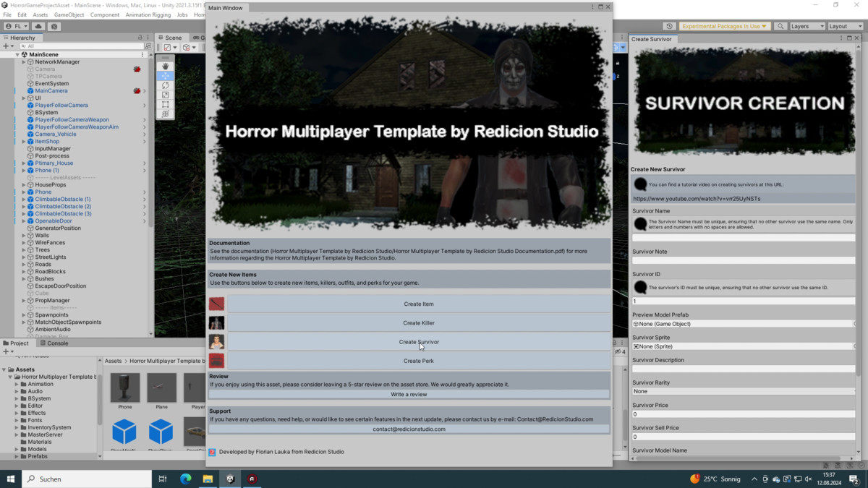
Task: Click the tutorial YouTube URL field
Action: pyautogui.click(x=744, y=198)
